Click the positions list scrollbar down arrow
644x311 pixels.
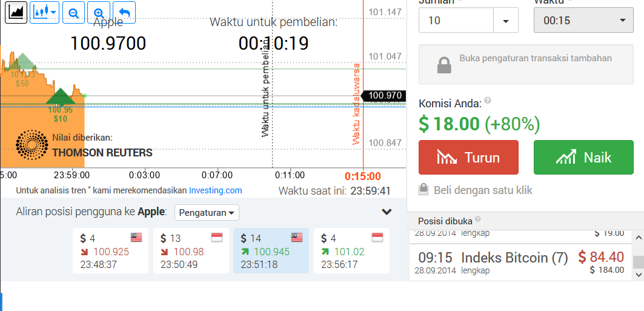639,275
